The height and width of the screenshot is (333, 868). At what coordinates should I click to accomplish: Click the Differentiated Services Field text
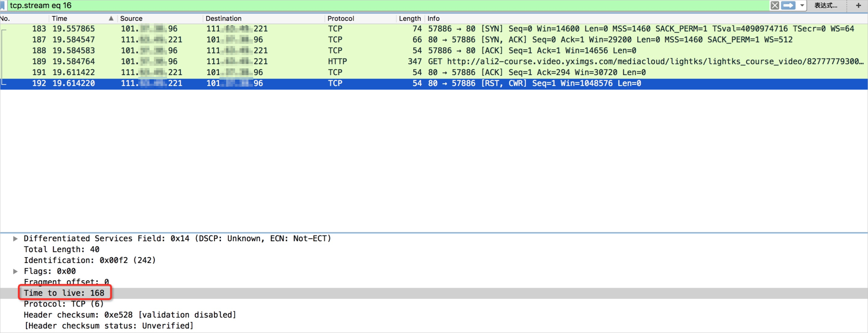point(177,239)
